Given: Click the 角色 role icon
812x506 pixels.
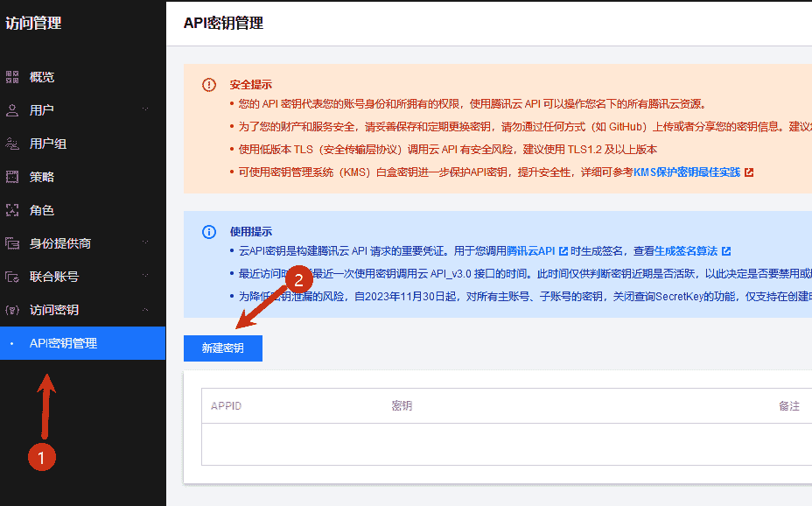Looking at the screenshot, I should click(x=12, y=210).
